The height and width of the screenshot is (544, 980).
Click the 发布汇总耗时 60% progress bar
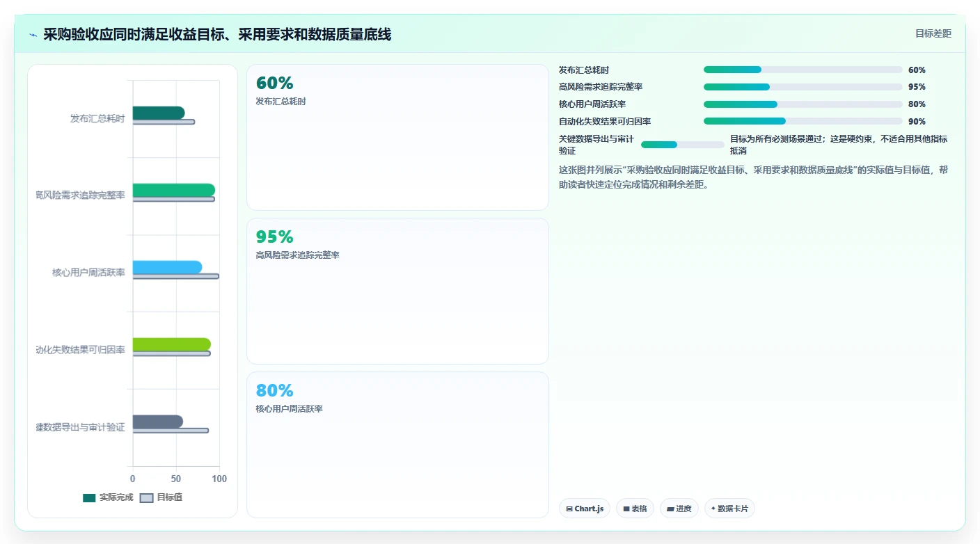[803, 70]
